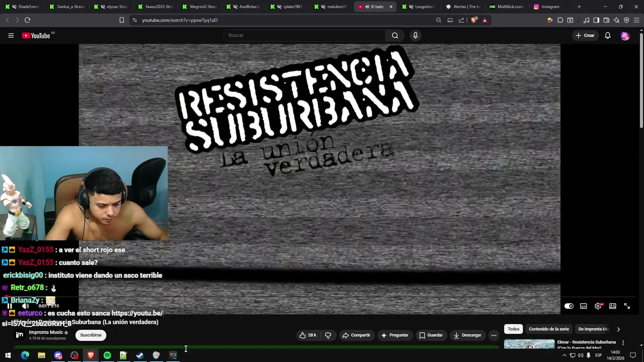
Task: Open the ESP input language selector
Action: coord(598,355)
